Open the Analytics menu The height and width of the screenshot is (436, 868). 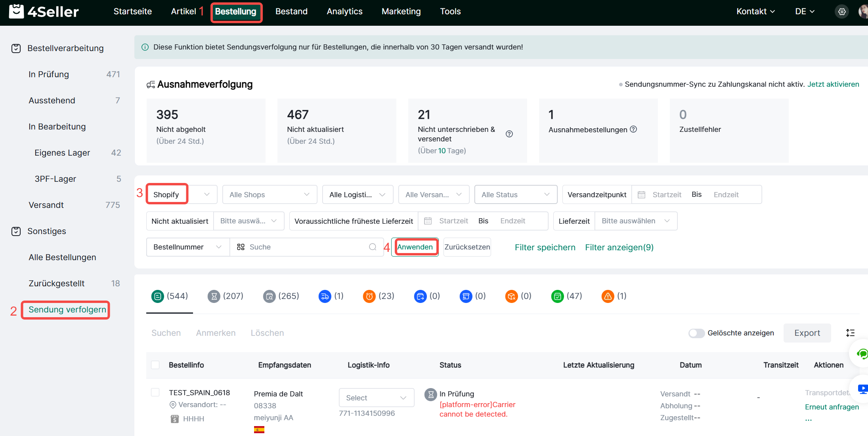coord(344,11)
